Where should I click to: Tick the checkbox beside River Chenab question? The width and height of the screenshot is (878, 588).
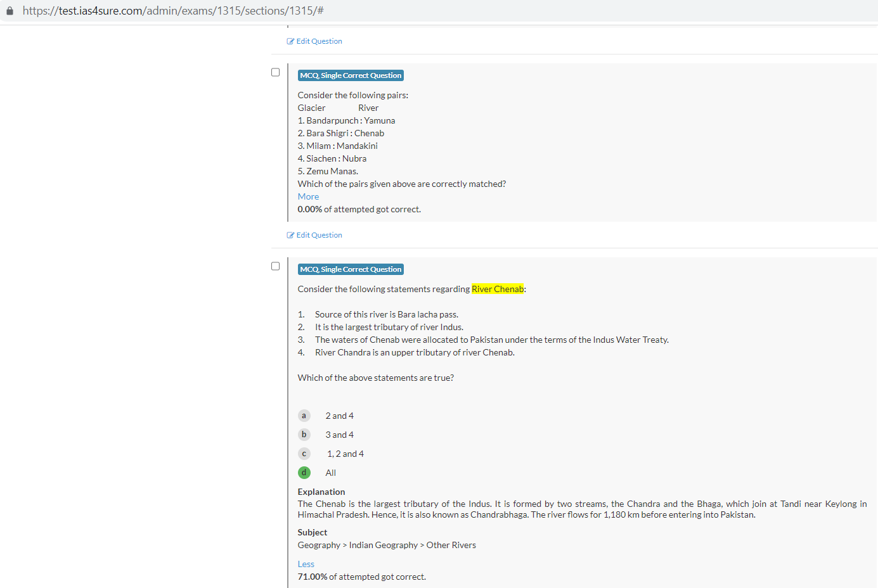[275, 266]
